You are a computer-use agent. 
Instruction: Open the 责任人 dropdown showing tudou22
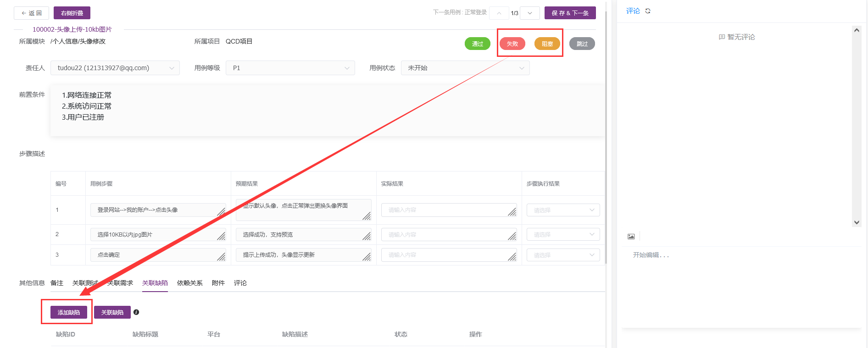pos(115,68)
